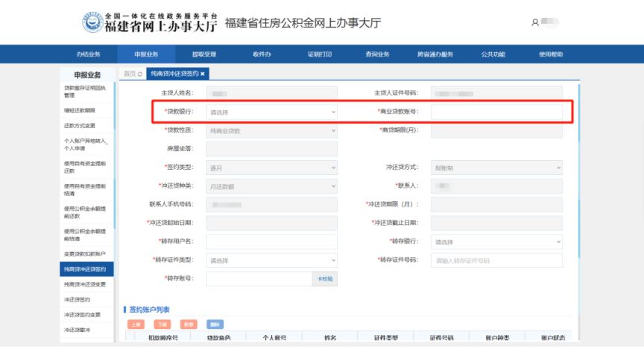Open the 查询业务 menu
This screenshot has width=644, height=347.
[377, 54]
